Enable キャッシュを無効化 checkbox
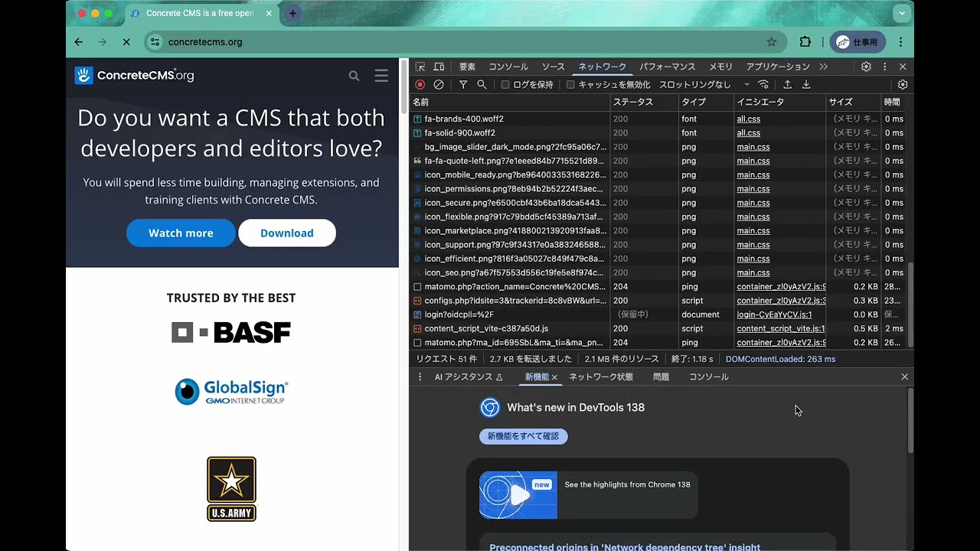Image resolution: width=980 pixels, height=551 pixels. (x=570, y=85)
